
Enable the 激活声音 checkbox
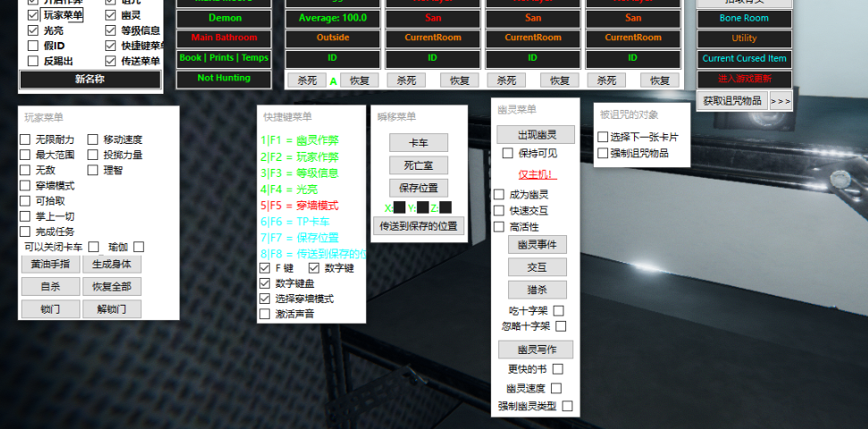264,314
